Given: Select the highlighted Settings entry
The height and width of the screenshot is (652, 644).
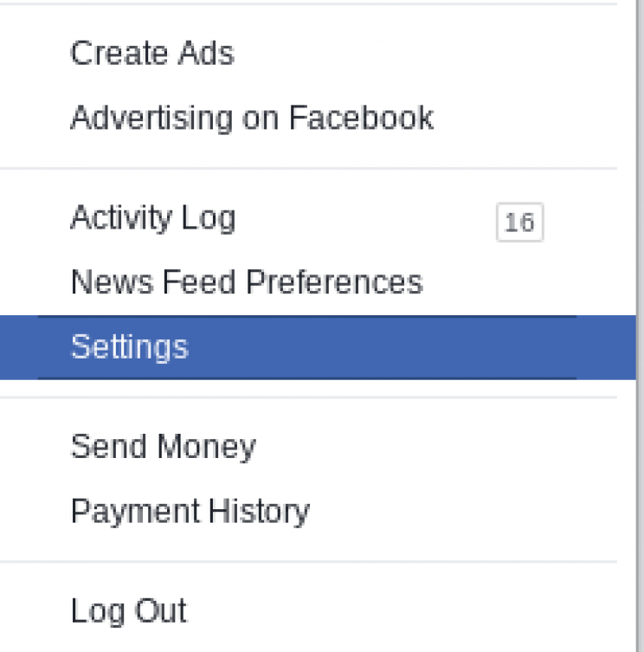Looking at the screenshot, I should (x=130, y=347).
